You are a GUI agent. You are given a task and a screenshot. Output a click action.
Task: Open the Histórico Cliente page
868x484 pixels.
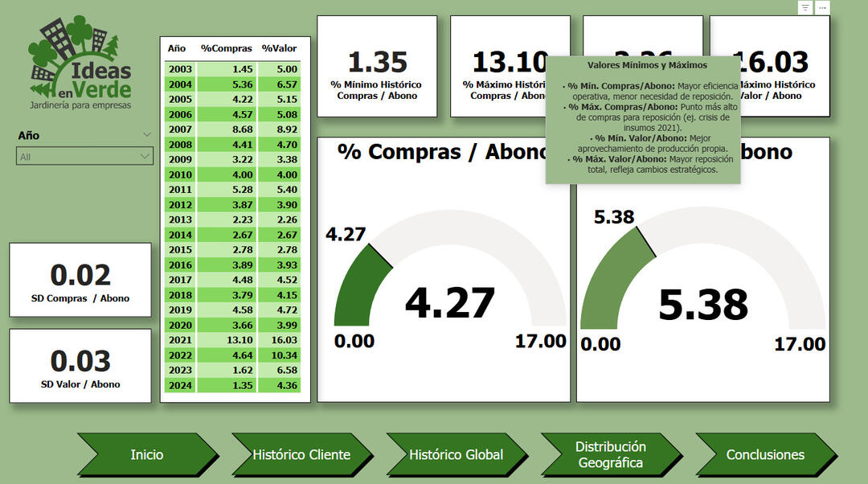pos(301,454)
